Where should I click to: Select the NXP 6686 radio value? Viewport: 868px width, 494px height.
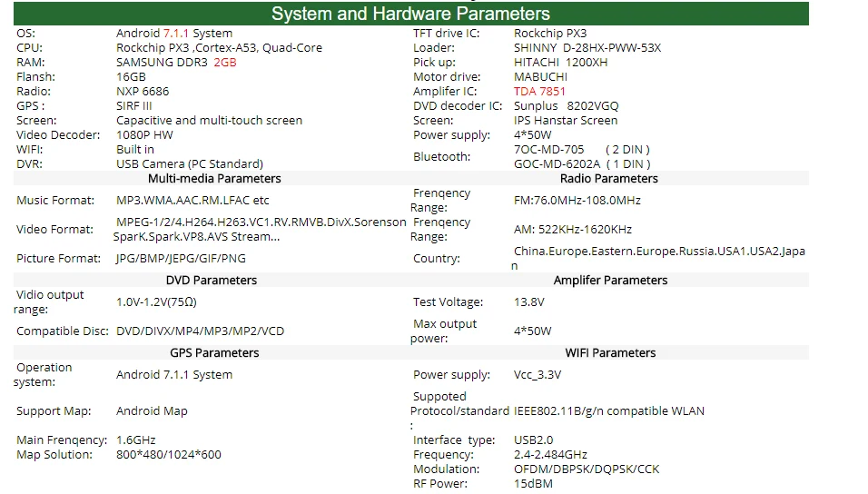pyautogui.click(x=143, y=92)
